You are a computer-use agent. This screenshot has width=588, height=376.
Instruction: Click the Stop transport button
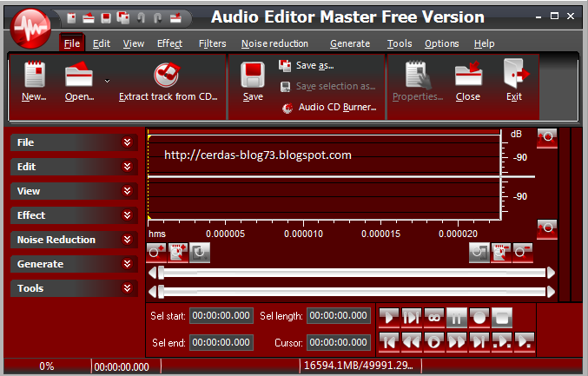(502, 318)
